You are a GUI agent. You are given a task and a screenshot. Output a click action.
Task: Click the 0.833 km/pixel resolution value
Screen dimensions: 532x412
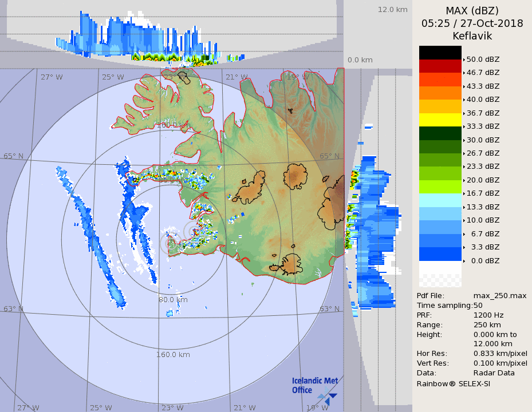pos(500,354)
